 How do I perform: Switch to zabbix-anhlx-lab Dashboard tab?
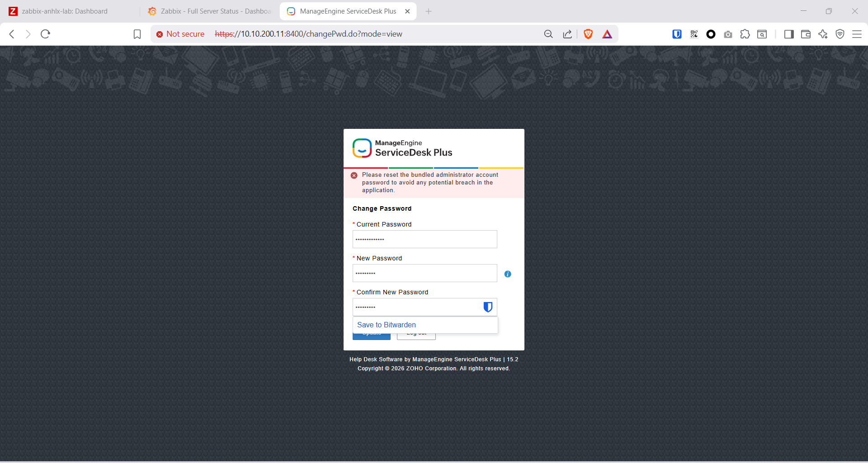pos(65,11)
